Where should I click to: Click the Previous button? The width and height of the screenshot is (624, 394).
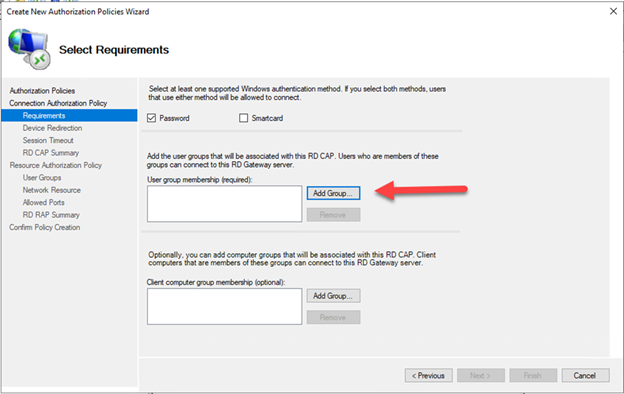pyautogui.click(x=428, y=375)
